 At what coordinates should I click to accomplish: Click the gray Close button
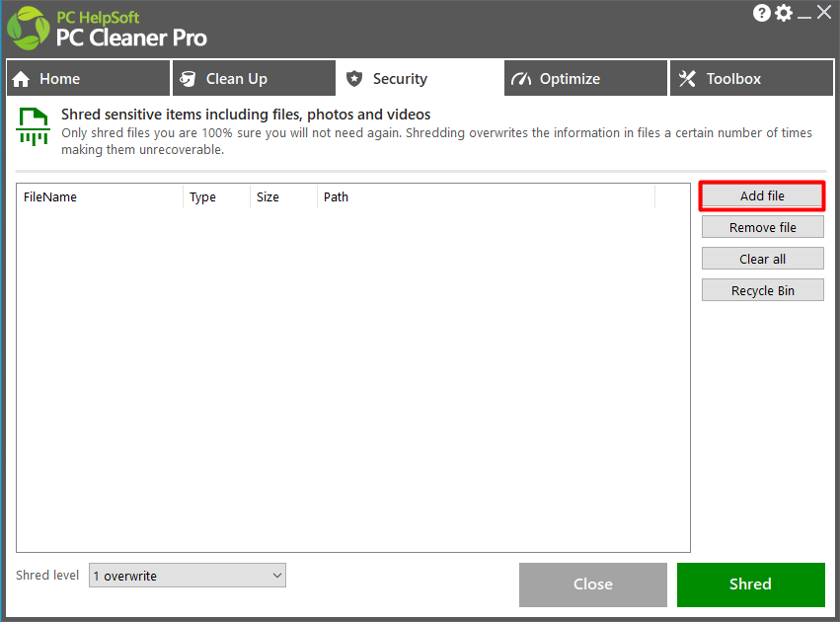tap(593, 584)
